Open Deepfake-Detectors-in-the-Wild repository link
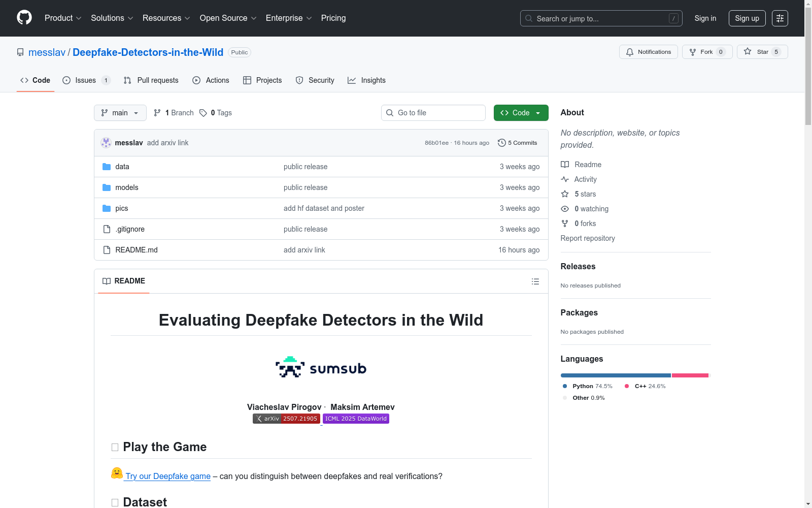Screen dimensions: 812x508 point(148,52)
